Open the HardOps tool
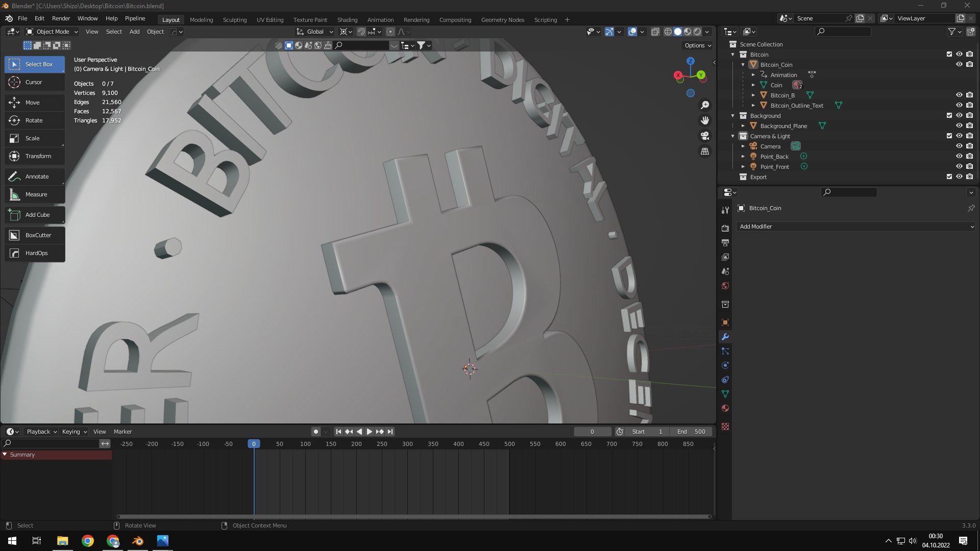 (35, 253)
